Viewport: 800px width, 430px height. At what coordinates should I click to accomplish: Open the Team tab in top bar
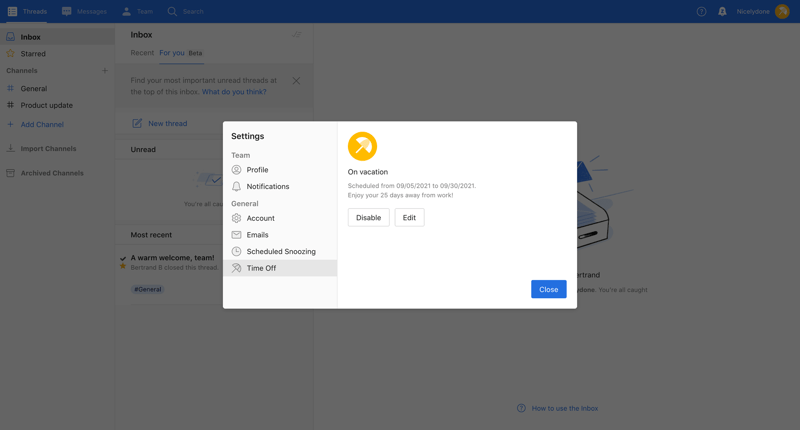click(x=137, y=11)
